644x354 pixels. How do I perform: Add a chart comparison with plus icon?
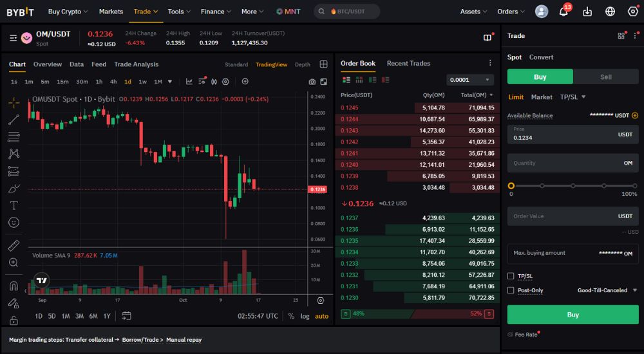[x=245, y=81]
